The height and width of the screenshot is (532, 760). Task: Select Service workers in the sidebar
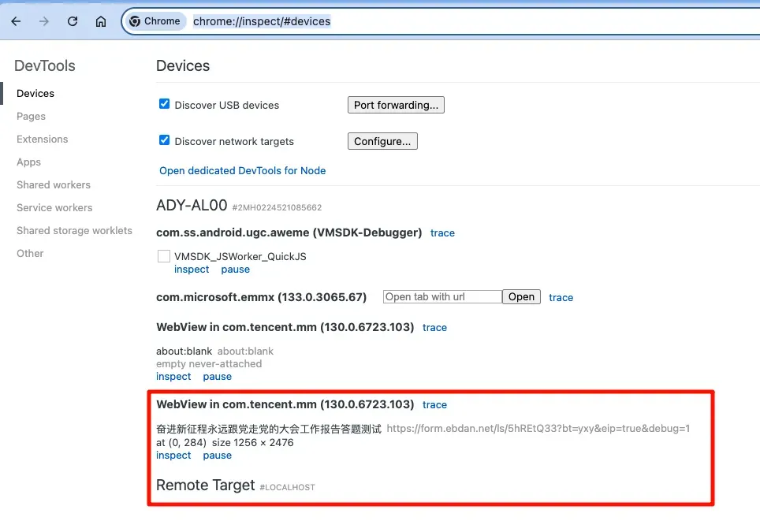click(54, 207)
